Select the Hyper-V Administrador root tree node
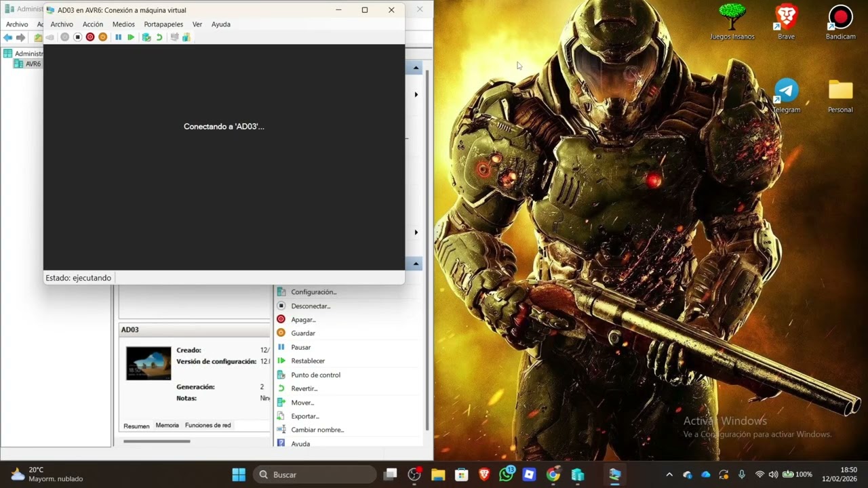This screenshot has height=488, width=868. click(x=24, y=54)
